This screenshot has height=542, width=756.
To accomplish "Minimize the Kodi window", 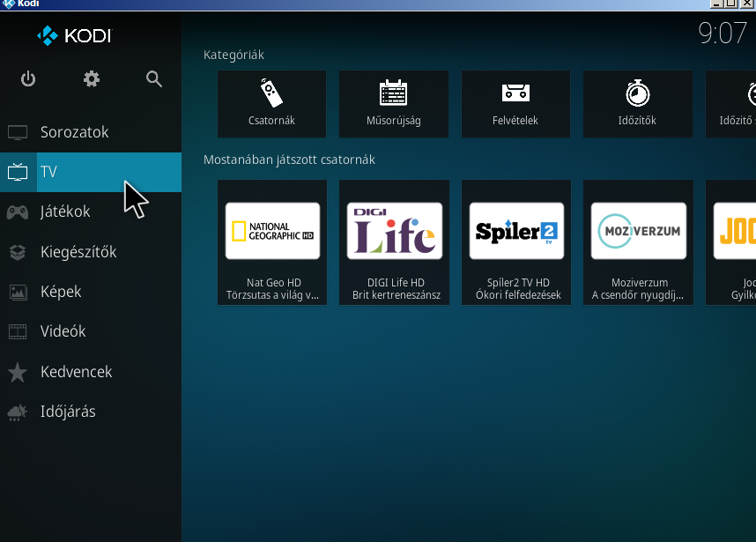I will 716,4.
